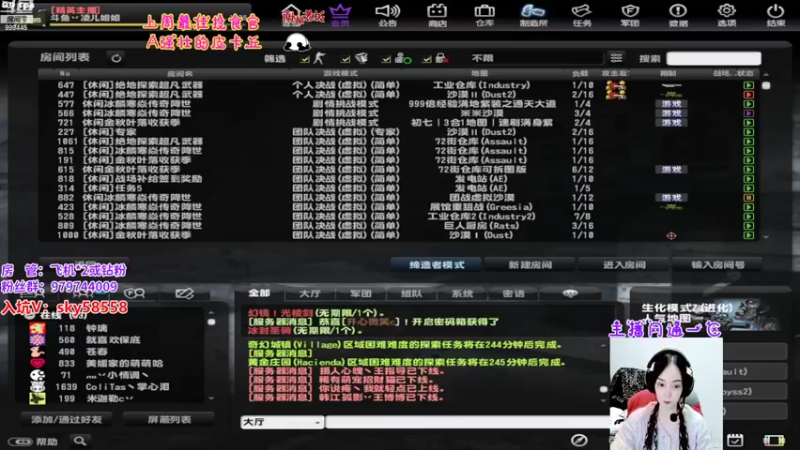Screen dimensions: 800x450
Task: Click play arrow for room 227
Action: point(748,132)
